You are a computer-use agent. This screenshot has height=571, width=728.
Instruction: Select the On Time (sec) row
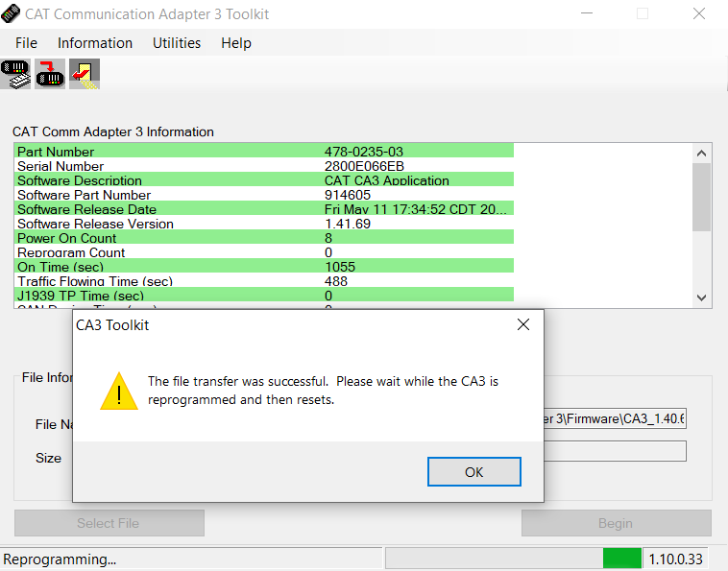tap(264, 266)
